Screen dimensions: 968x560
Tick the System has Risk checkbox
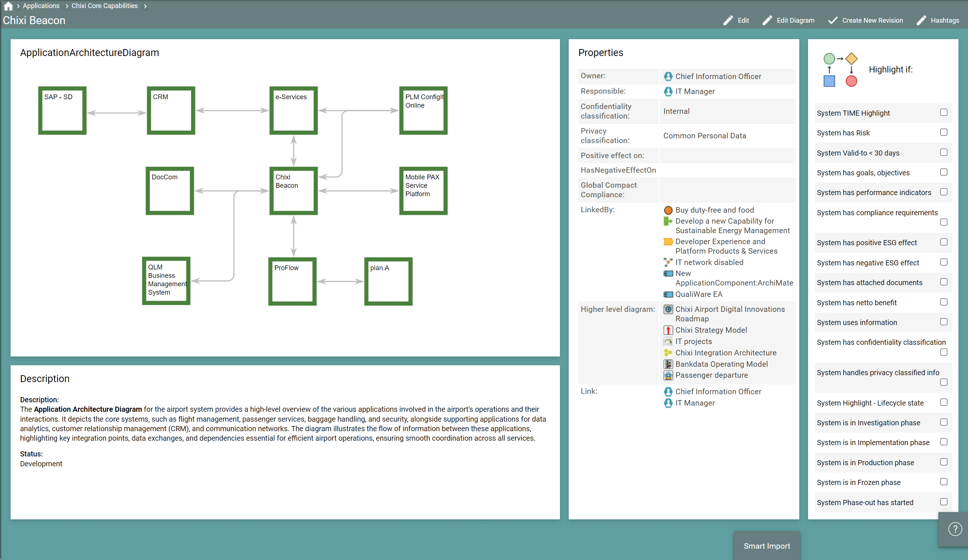pos(943,132)
